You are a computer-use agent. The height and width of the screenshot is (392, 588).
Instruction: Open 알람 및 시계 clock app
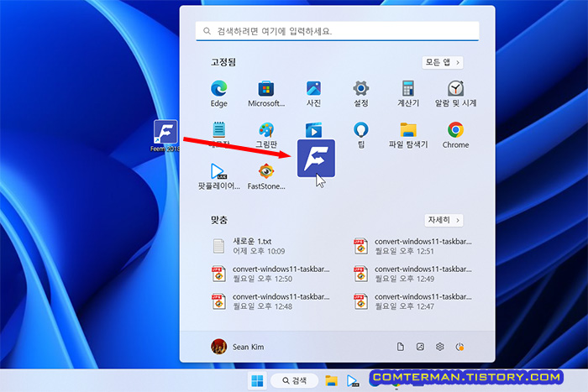click(455, 94)
